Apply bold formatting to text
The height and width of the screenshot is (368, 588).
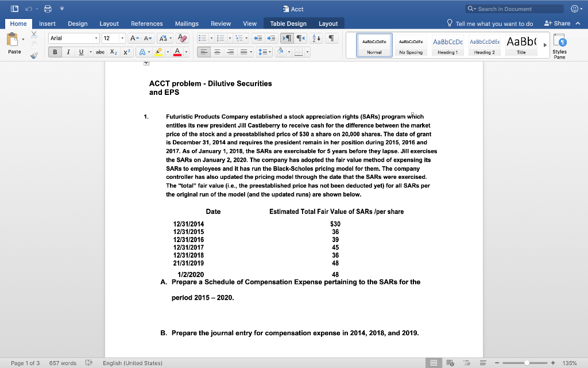click(54, 52)
